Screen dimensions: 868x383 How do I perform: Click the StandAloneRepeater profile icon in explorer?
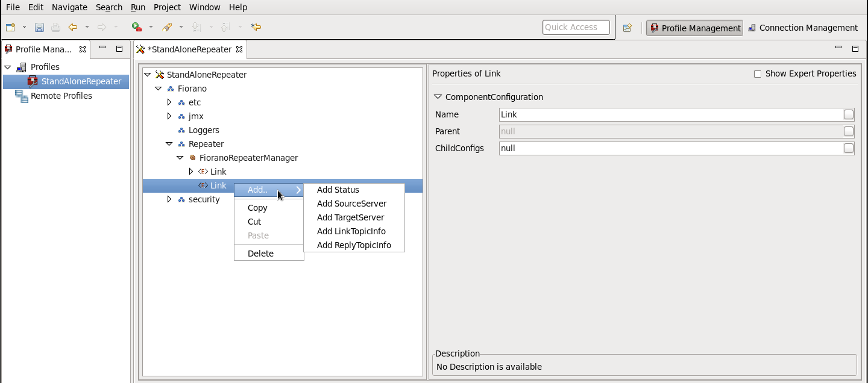pyautogui.click(x=32, y=81)
